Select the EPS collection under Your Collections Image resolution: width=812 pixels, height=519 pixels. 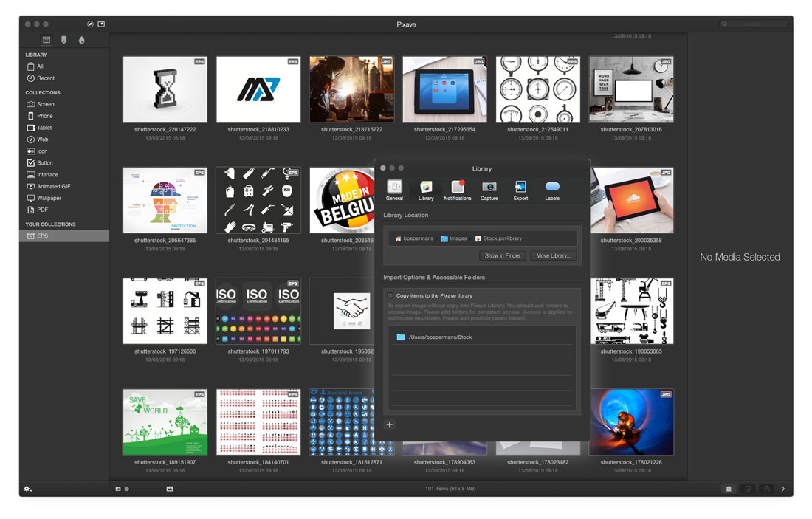pyautogui.click(x=64, y=236)
